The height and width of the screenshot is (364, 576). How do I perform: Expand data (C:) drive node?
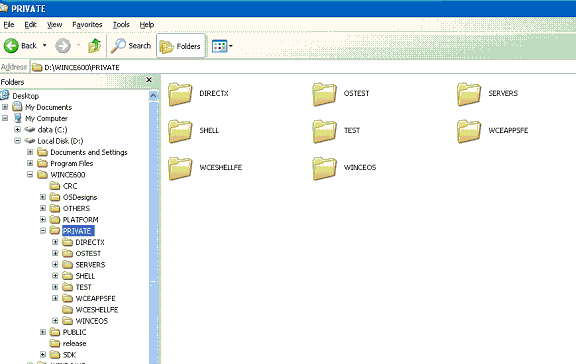click(x=17, y=129)
